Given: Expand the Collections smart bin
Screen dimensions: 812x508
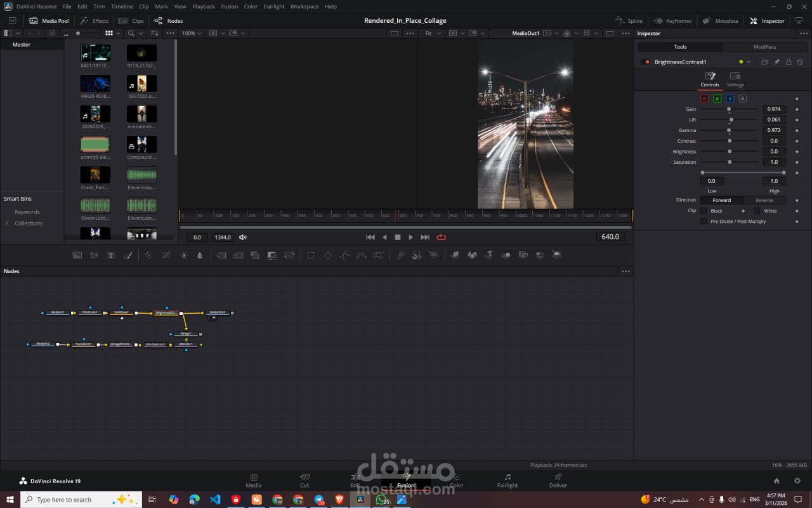Looking at the screenshot, I should pyautogui.click(x=7, y=224).
